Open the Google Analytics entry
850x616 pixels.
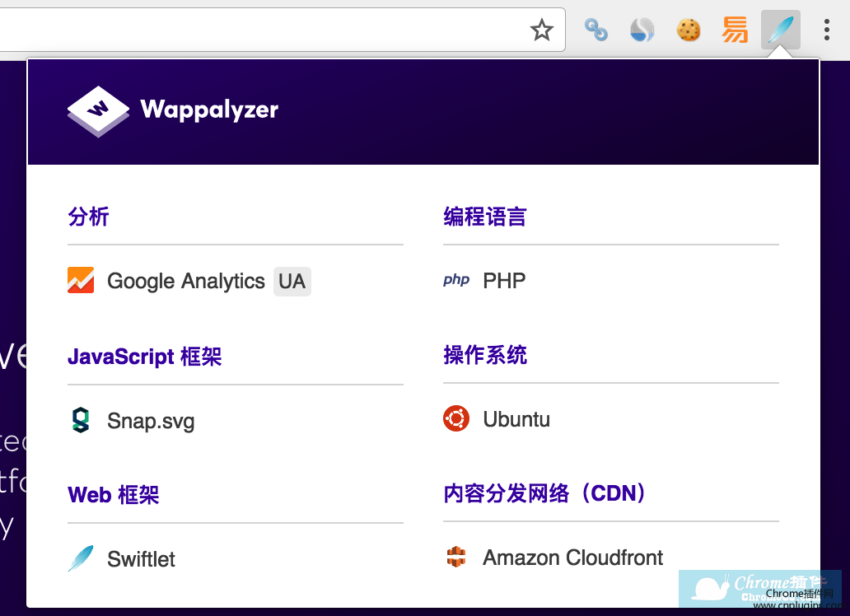coord(186,282)
